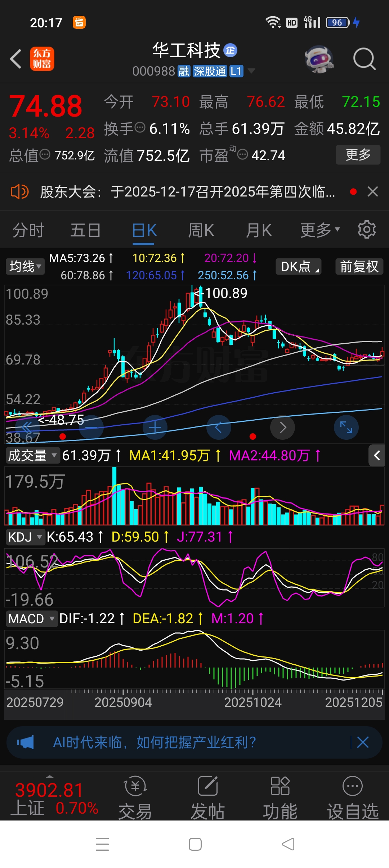Open 功能 features menu

coord(280,798)
